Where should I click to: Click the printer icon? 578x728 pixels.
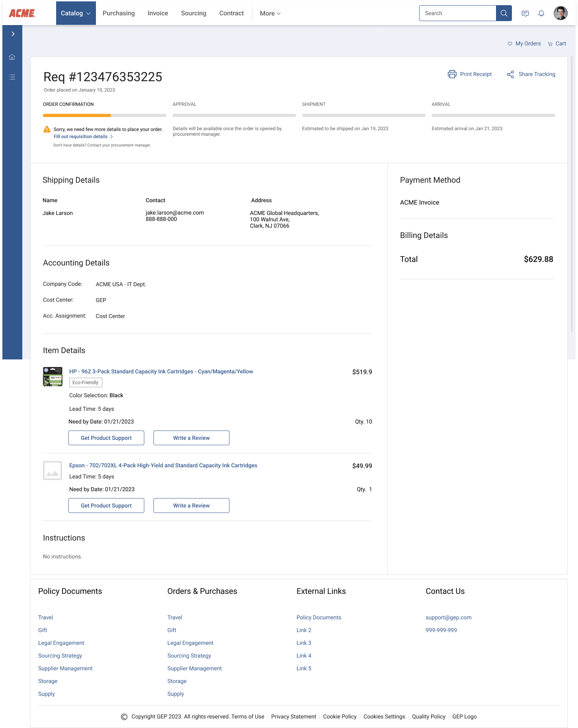452,74
